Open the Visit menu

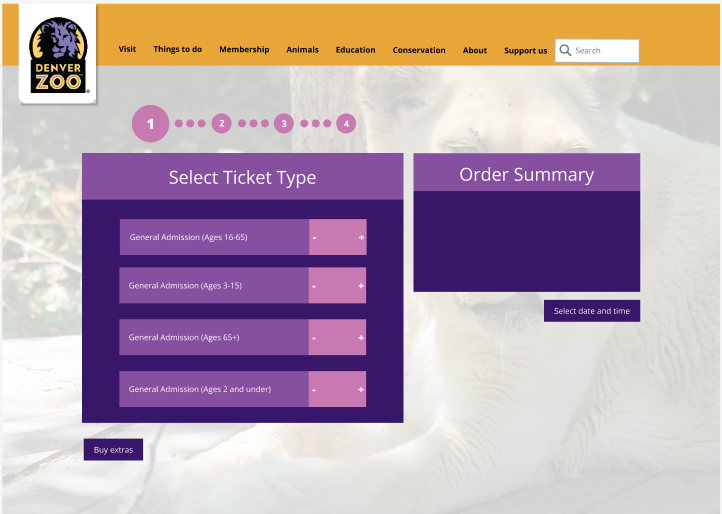tap(127, 49)
